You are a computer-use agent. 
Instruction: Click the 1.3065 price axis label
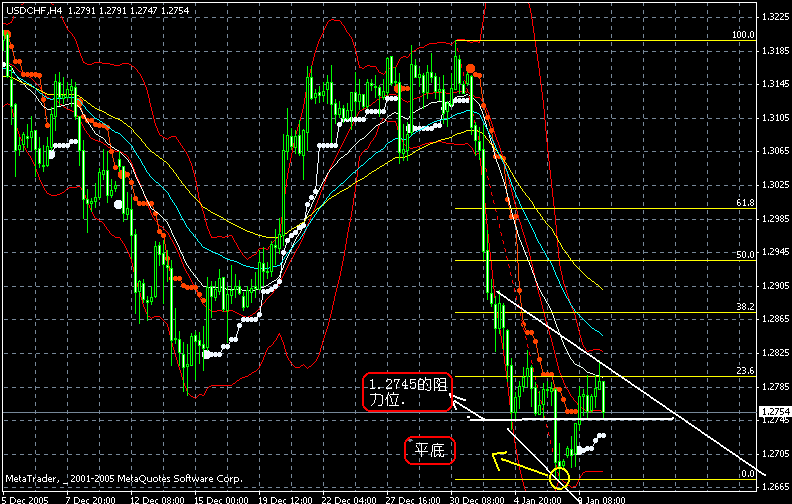point(775,151)
